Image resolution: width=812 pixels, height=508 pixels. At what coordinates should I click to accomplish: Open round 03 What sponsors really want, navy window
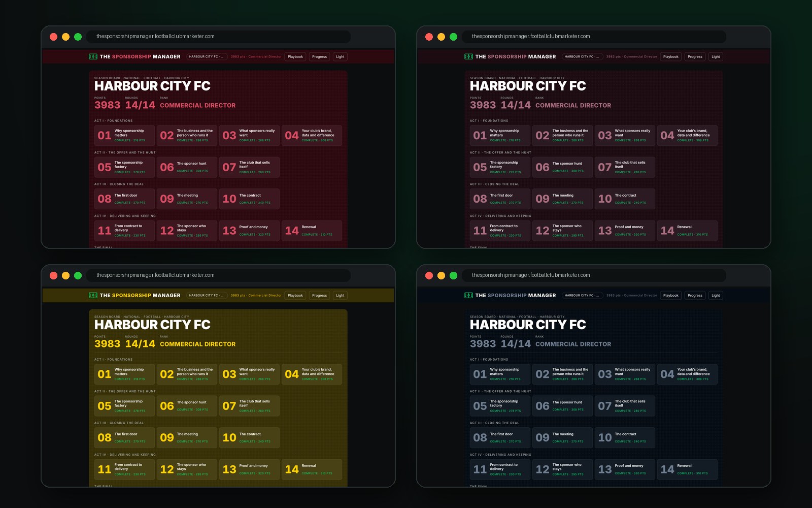tap(625, 374)
